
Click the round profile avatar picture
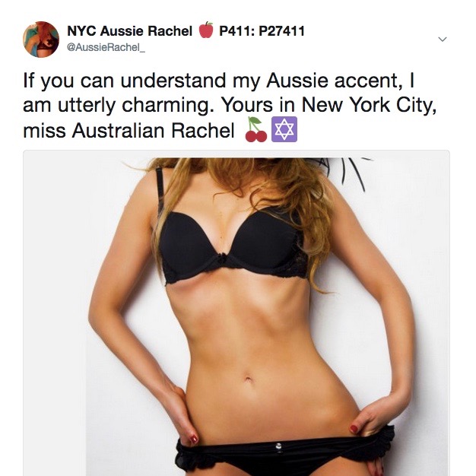pyautogui.click(x=41, y=40)
